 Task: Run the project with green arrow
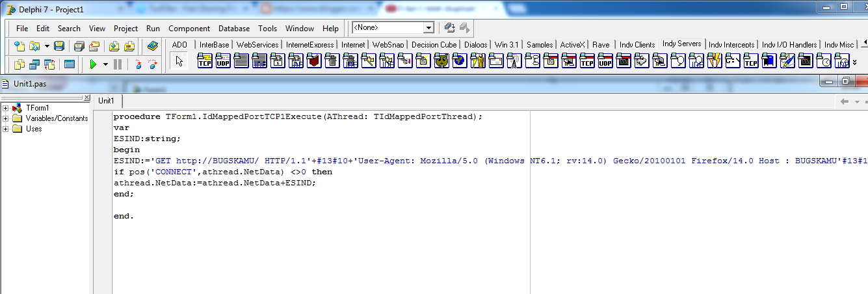93,64
